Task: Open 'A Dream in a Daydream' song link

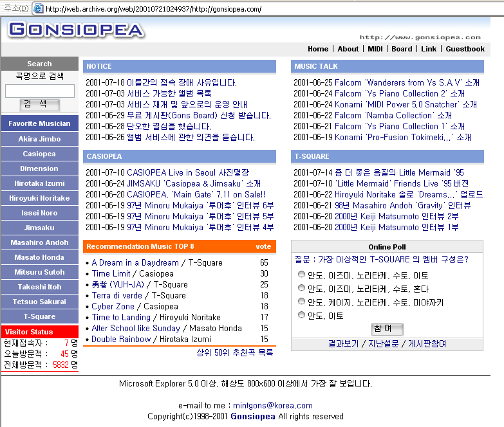Action: 135,262
